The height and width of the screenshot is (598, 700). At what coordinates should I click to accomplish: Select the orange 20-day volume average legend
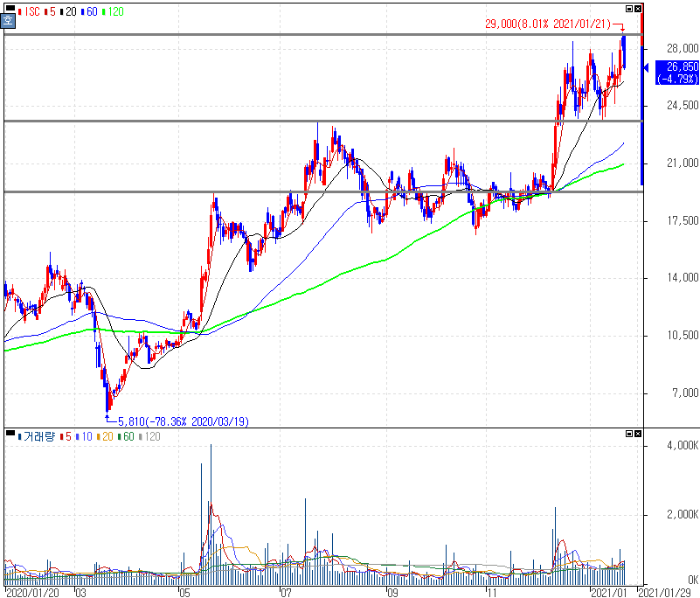[x=105, y=436]
